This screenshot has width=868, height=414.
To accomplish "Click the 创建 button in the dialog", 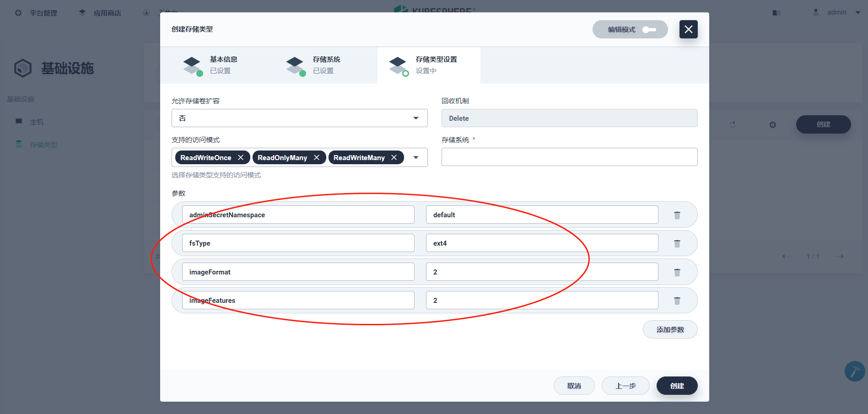I will pos(677,386).
